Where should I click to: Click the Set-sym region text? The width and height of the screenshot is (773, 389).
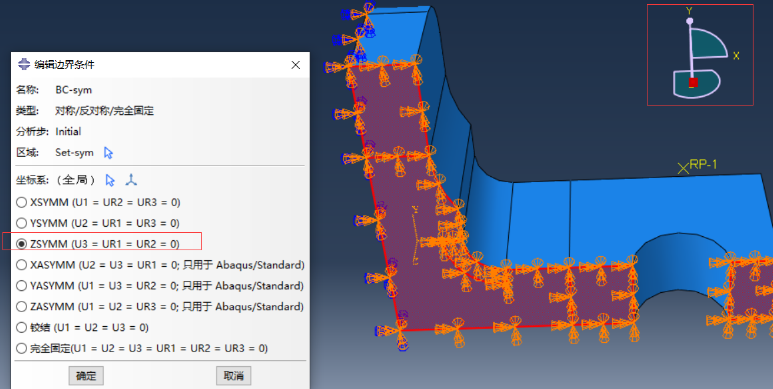(74, 153)
